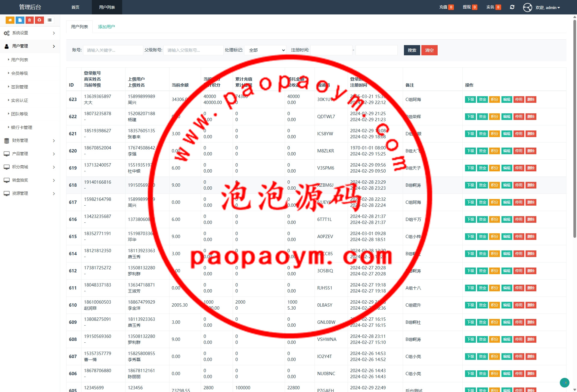Click the 积分商城 monitor icon
The width and height of the screenshot is (577, 392).
pyautogui.click(x=7, y=167)
